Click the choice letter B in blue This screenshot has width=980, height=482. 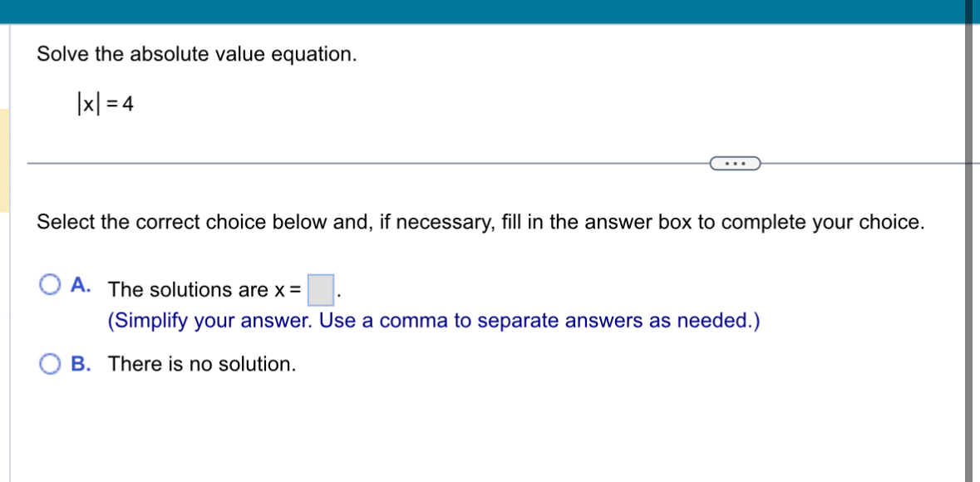click(81, 363)
